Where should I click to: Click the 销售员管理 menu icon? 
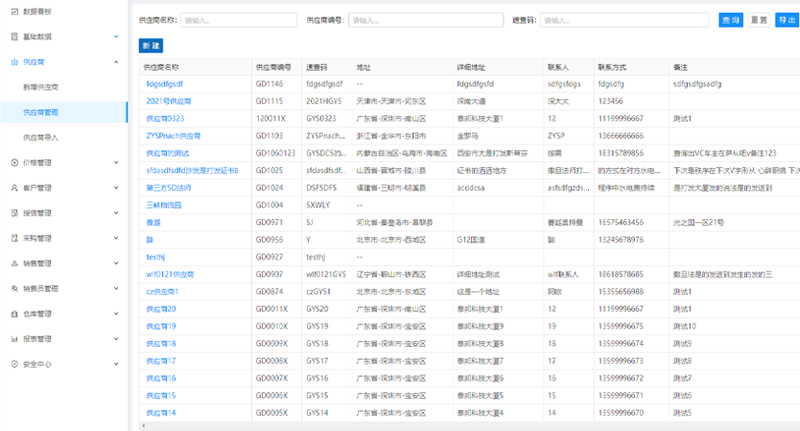pos(14,289)
